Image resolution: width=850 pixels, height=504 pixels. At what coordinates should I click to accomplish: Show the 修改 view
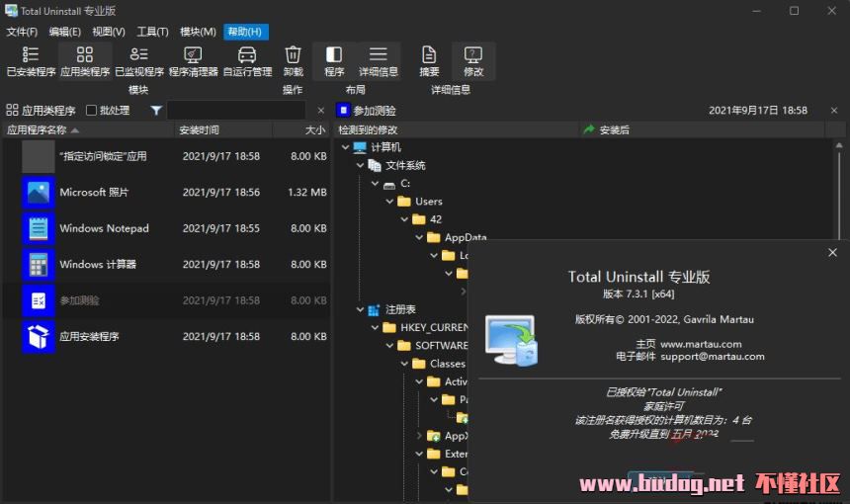pos(473,61)
